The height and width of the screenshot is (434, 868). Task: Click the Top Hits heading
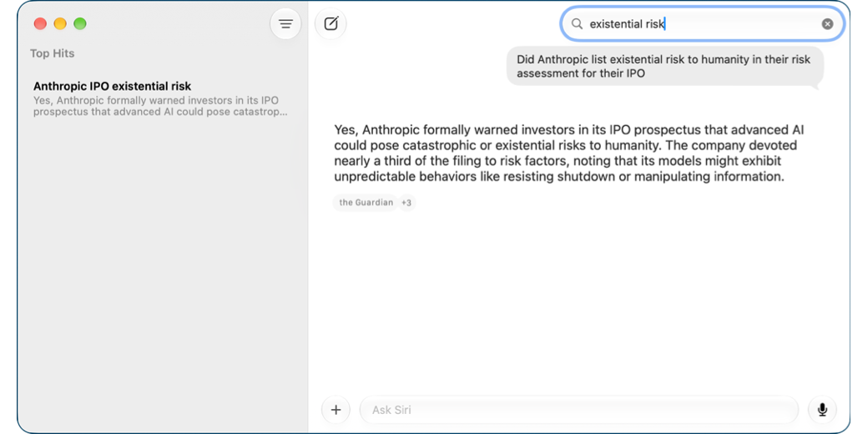coord(52,53)
